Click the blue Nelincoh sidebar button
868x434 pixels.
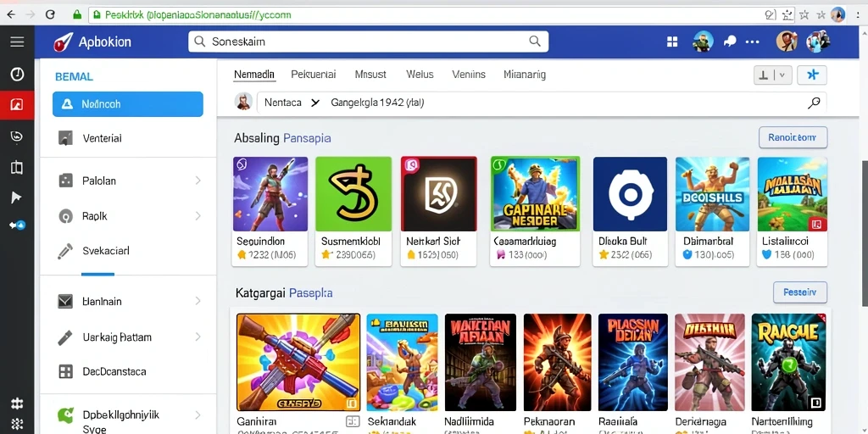pos(128,104)
